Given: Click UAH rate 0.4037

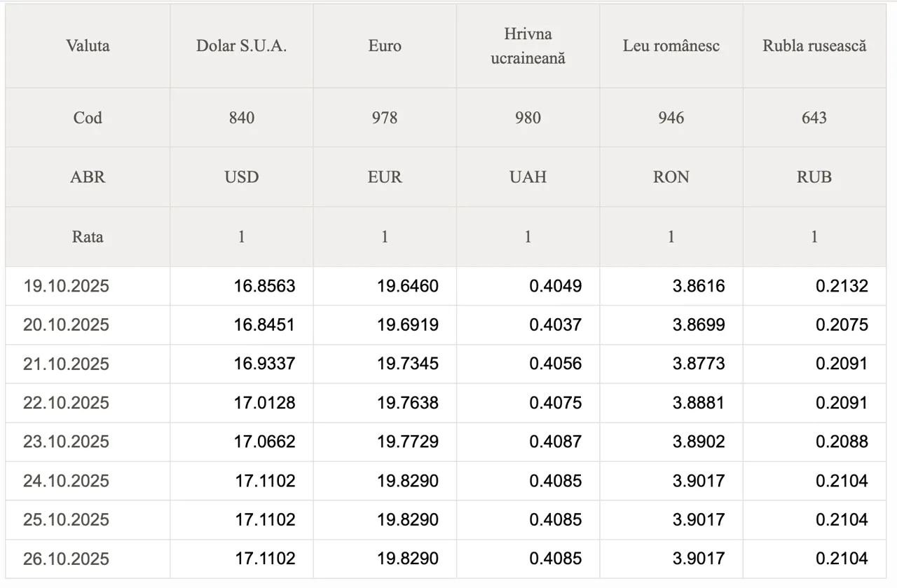Looking at the screenshot, I should pos(555,325).
